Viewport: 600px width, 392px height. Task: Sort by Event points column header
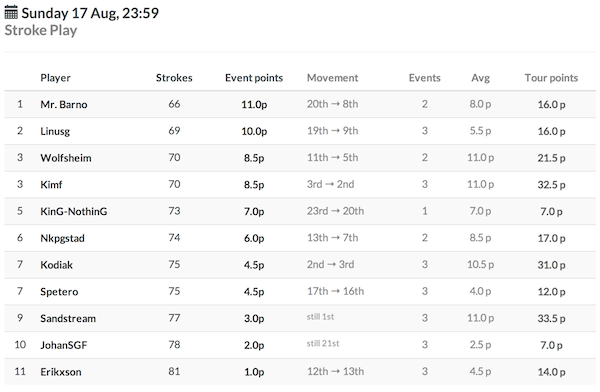pos(254,78)
